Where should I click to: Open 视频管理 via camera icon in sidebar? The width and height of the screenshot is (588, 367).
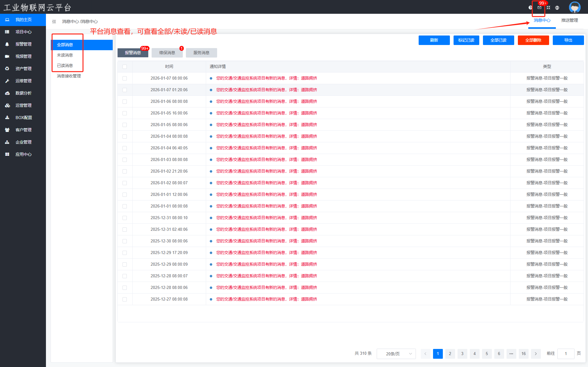coord(7,56)
